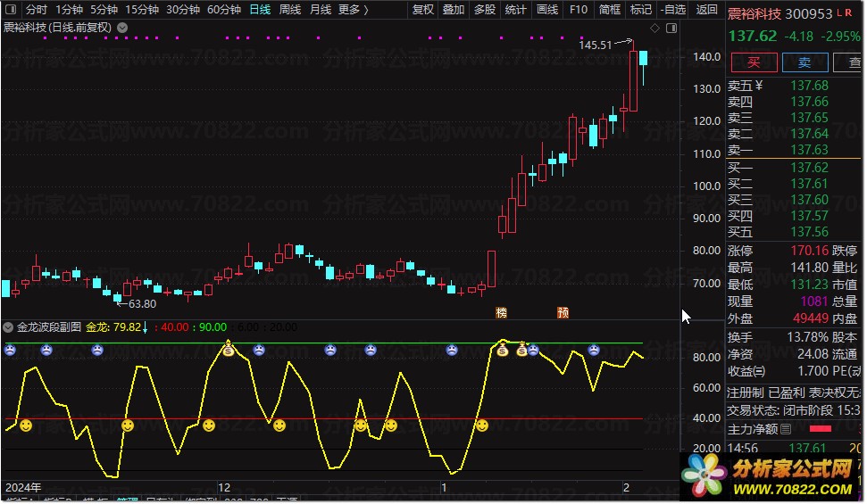Expand the 更多 periods menu

coord(354,10)
